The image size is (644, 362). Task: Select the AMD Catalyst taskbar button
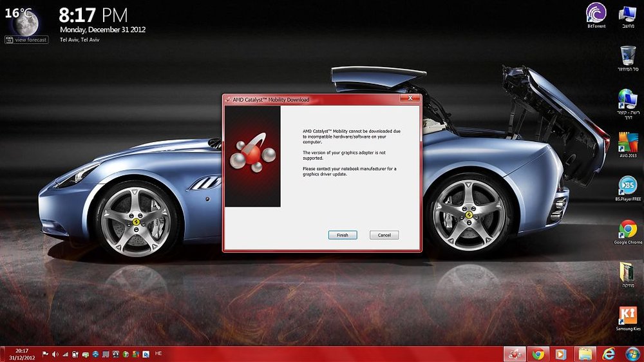(515, 354)
